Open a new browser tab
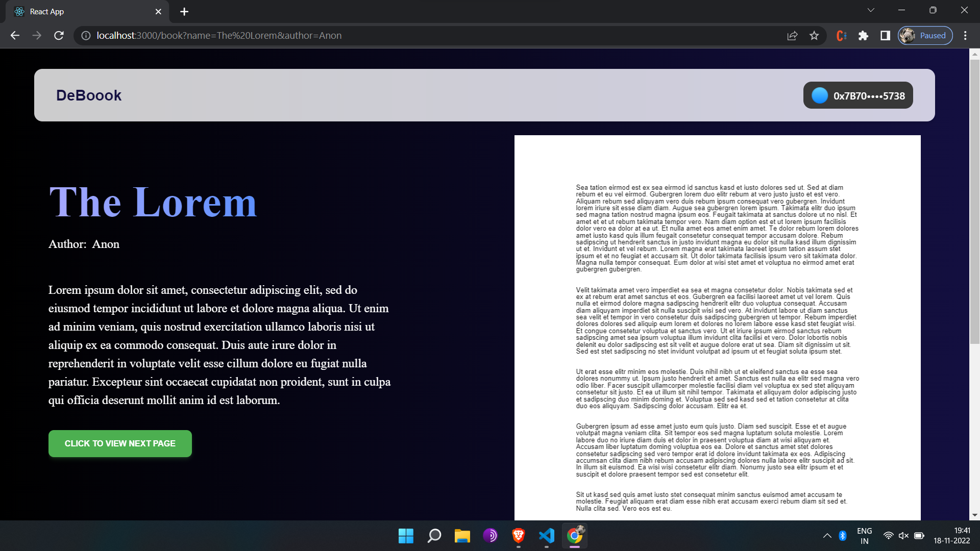This screenshot has height=551, width=980. coord(184,11)
